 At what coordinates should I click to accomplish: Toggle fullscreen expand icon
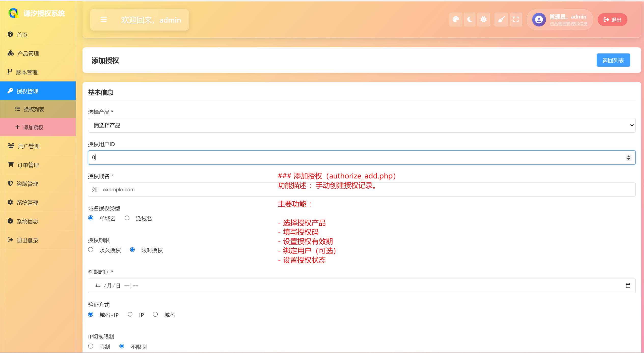[516, 20]
